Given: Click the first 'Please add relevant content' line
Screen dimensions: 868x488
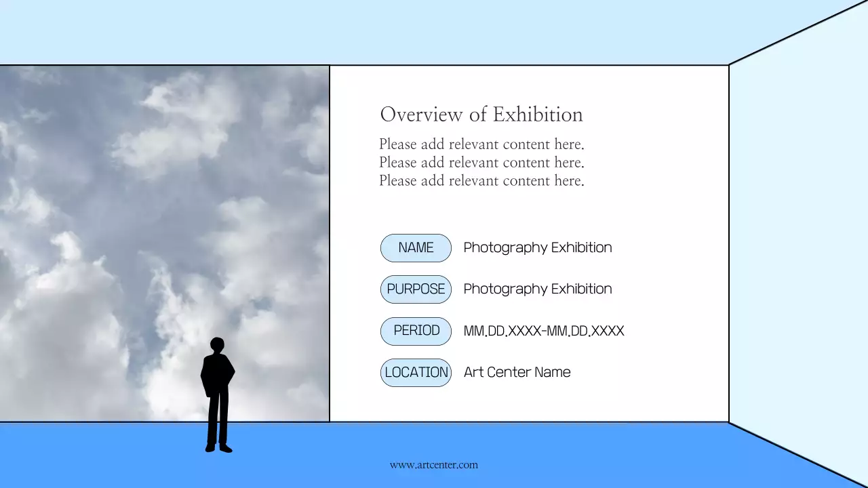Looking at the screenshot, I should click(x=481, y=144).
